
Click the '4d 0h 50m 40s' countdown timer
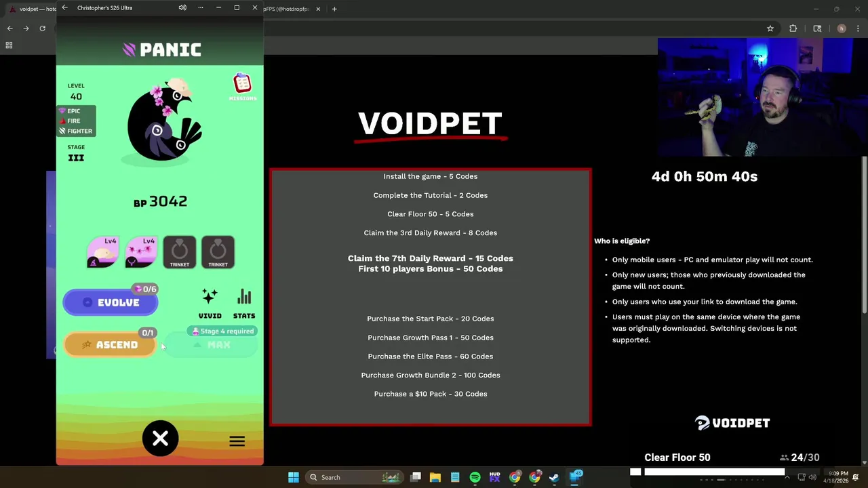(705, 176)
